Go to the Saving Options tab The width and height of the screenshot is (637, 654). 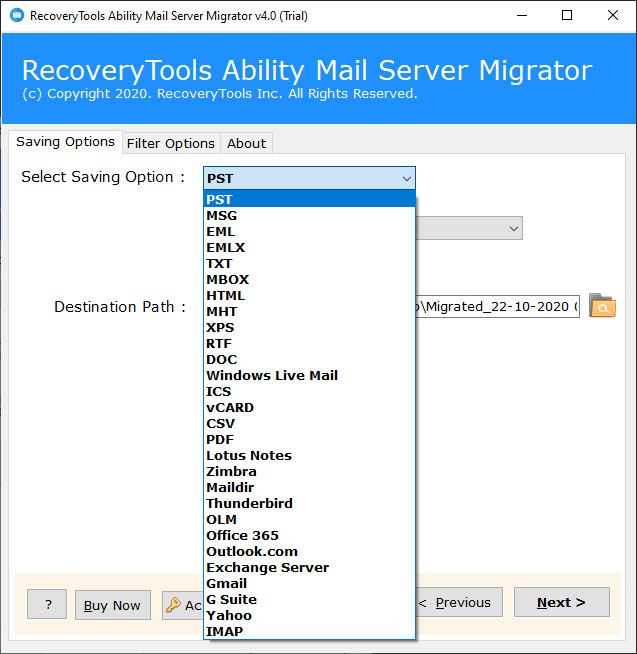(65, 142)
